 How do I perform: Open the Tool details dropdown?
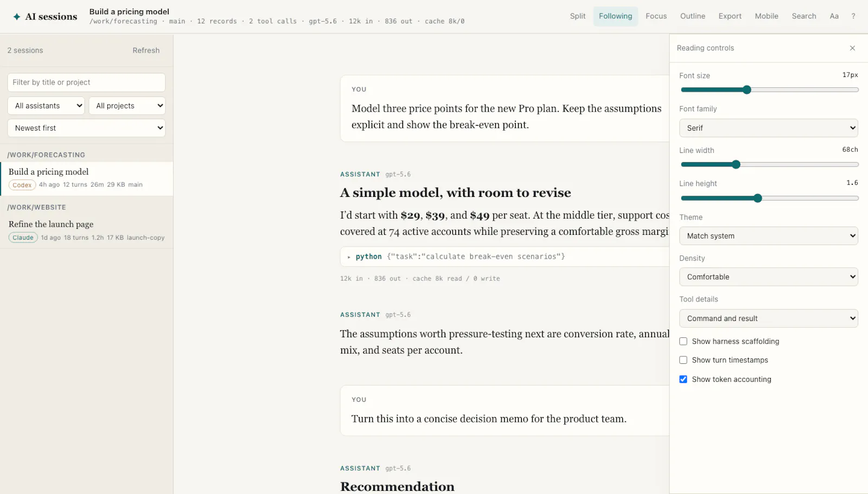tap(769, 318)
